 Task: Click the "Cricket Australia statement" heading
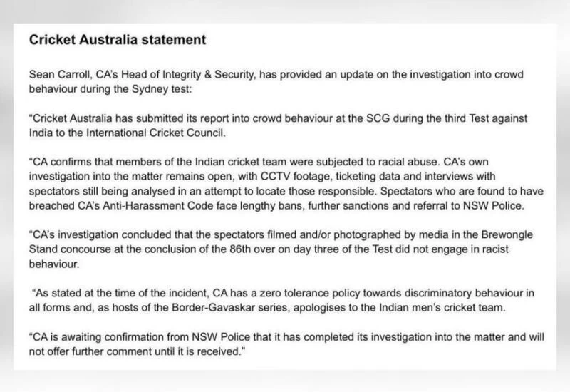pyautogui.click(x=118, y=40)
